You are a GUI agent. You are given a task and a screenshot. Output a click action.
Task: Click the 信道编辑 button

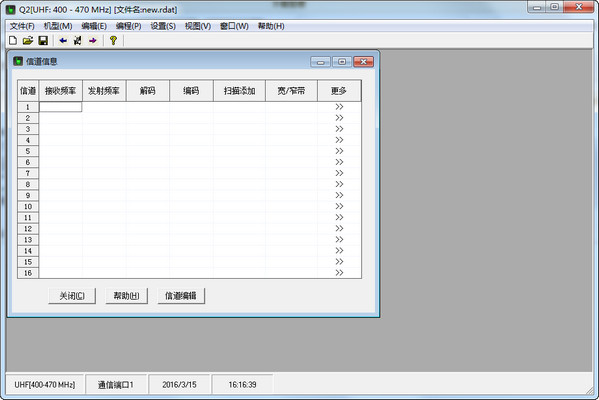point(181,296)
